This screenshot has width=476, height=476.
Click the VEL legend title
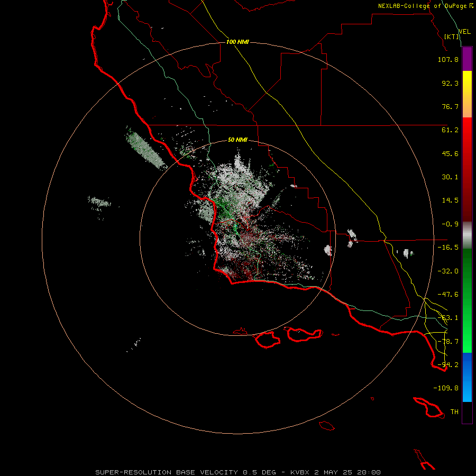pos(464,32)
